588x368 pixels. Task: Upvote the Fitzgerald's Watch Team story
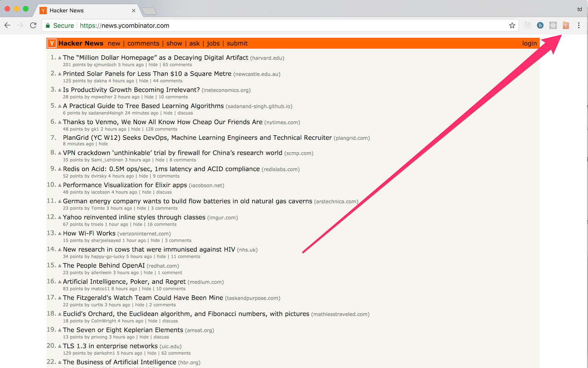tap(60, 298)
